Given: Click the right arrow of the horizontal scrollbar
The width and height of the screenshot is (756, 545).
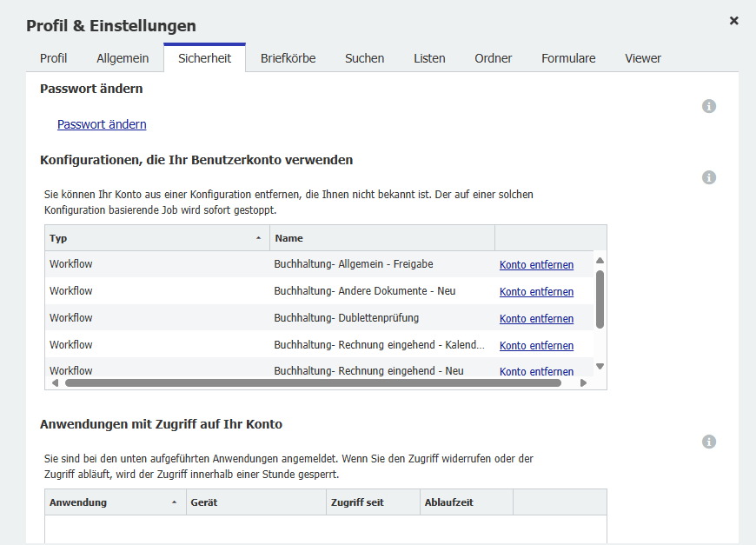Looking at the screenshot, I should [x=584, y=382].
